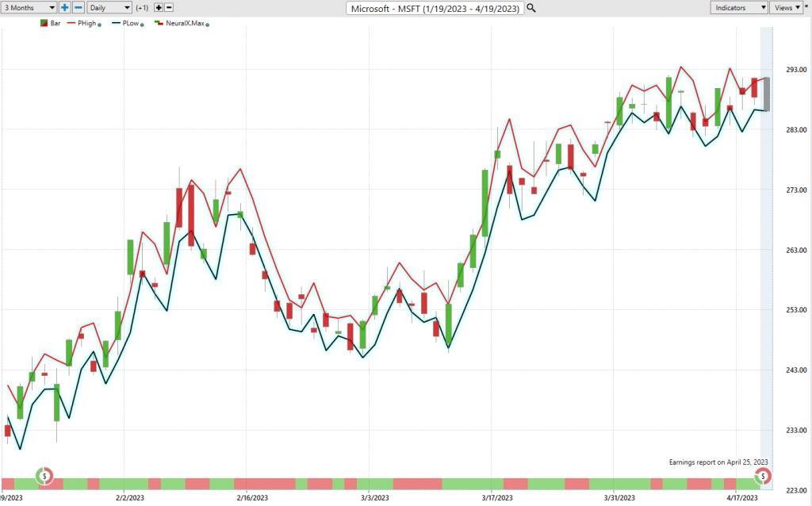
Task: Click the PHigh red line legend
Action: coord(71,23)
